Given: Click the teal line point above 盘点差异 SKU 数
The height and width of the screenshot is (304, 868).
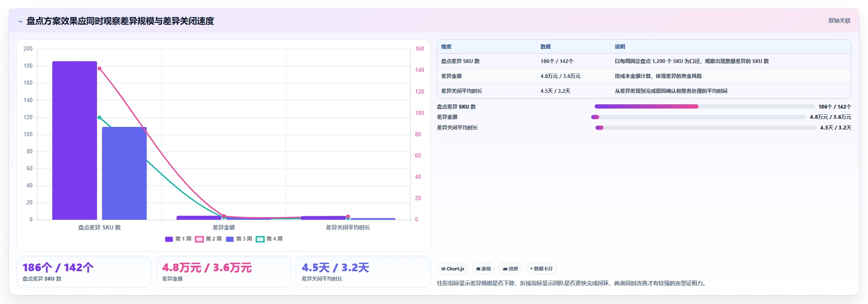Looking at the screenshot, I should pos(99,118).
